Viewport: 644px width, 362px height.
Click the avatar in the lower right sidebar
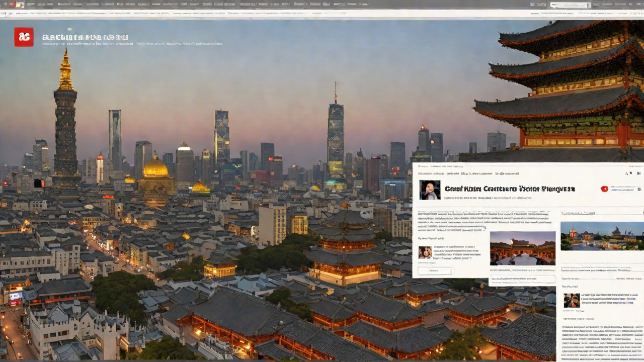point(571,300)
